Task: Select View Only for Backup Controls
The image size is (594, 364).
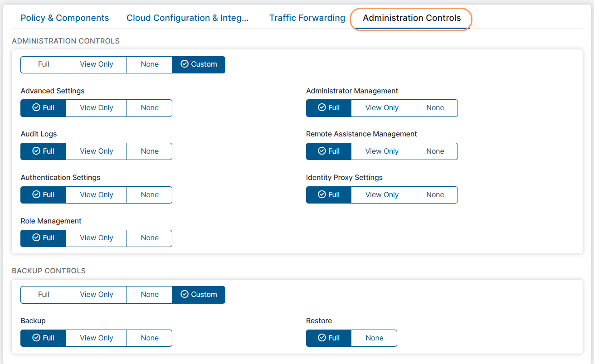Action: (x=96, y=295)
